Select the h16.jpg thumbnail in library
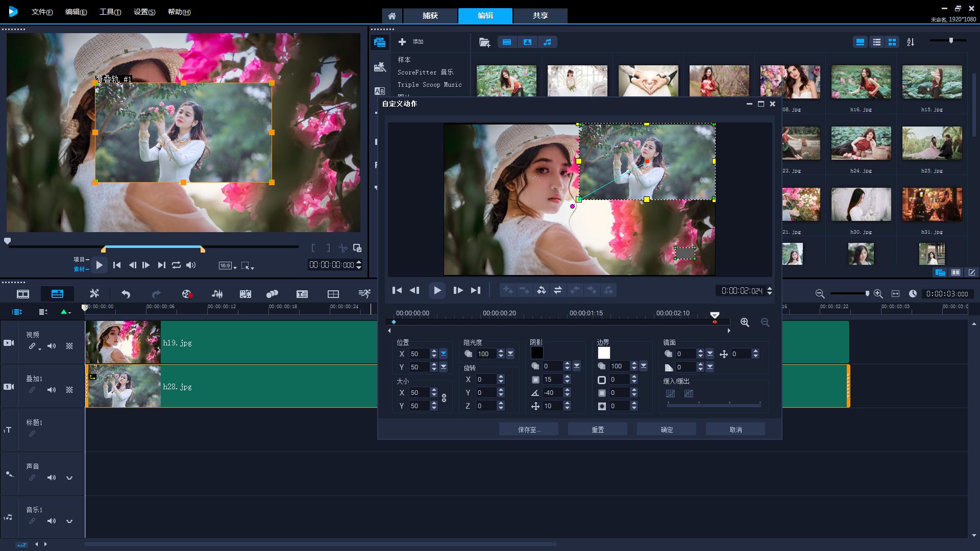980x551 pixels. coord(861,82)
